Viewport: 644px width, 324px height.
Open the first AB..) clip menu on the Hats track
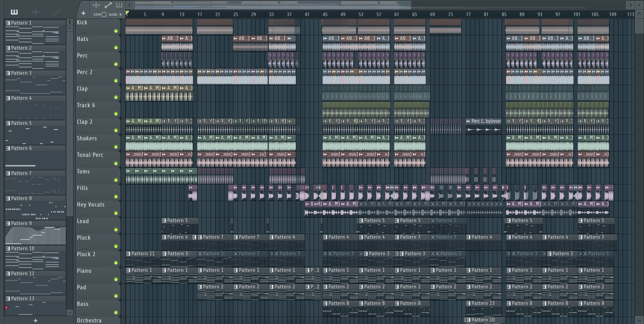[164, 38]
